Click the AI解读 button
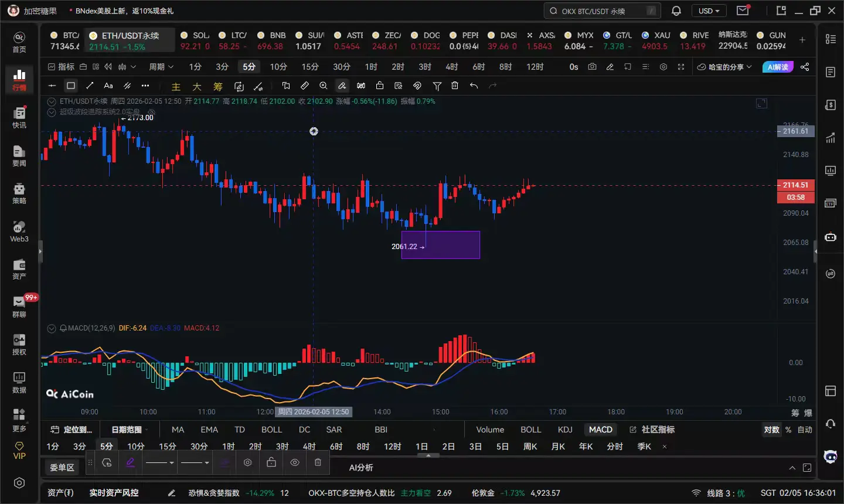The width and height of the screenshot is (844, 504). pyautogui.click(x=778, y=67)
